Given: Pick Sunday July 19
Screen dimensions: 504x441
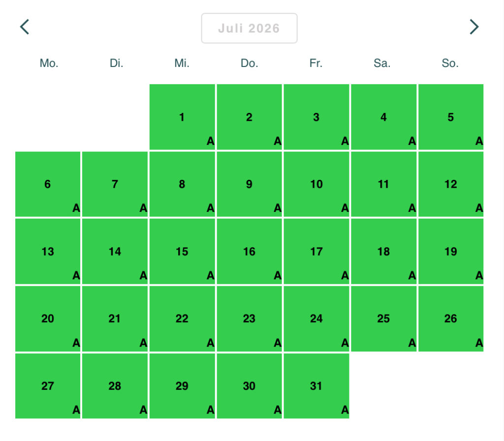Looking at the screenshot, I should point(450,251).
